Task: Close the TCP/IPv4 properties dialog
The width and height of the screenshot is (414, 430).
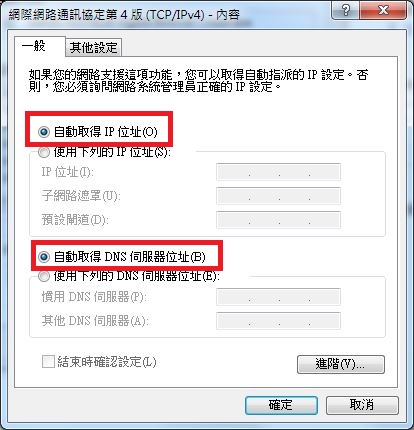Action: coord(383,10)
